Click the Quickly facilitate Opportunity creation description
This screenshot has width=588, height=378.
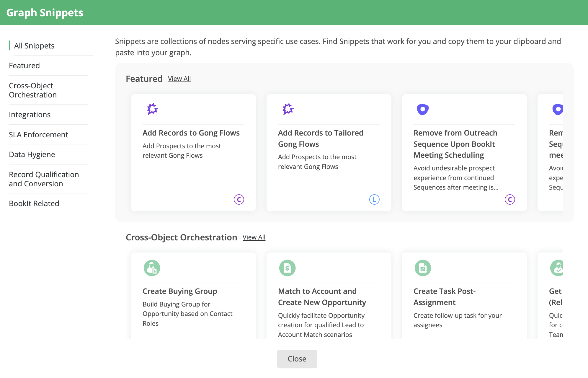point(321,325)
